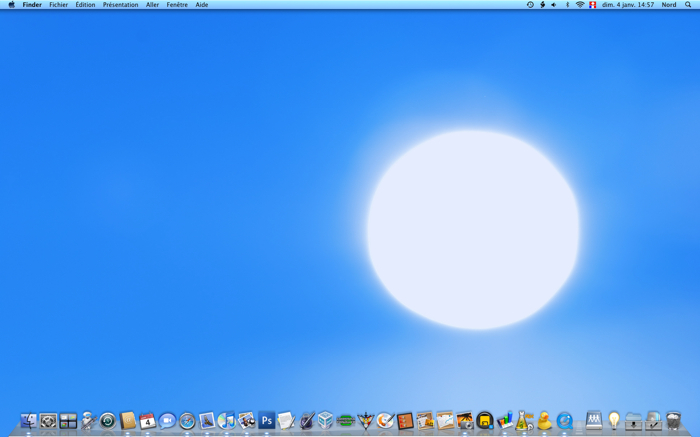Screen dimensions: 700x437
Task: Launch iTunes from the Dock
Action: click(226, 420)
